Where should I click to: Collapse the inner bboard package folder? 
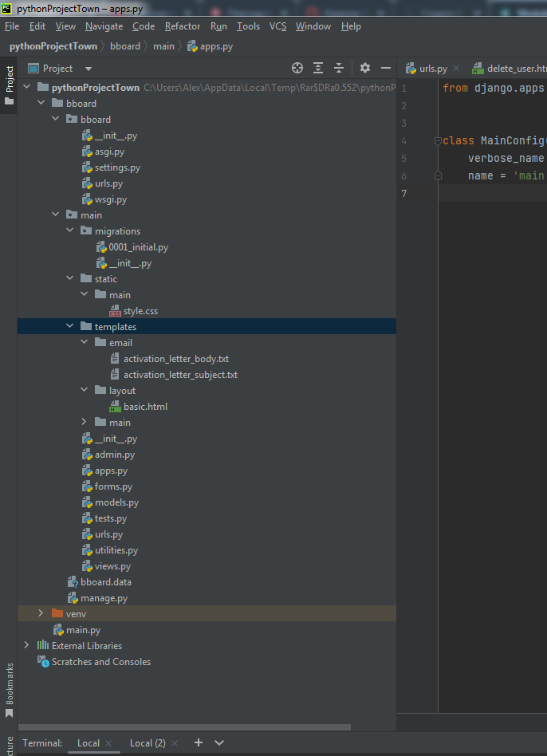click(x=56, y=119)
